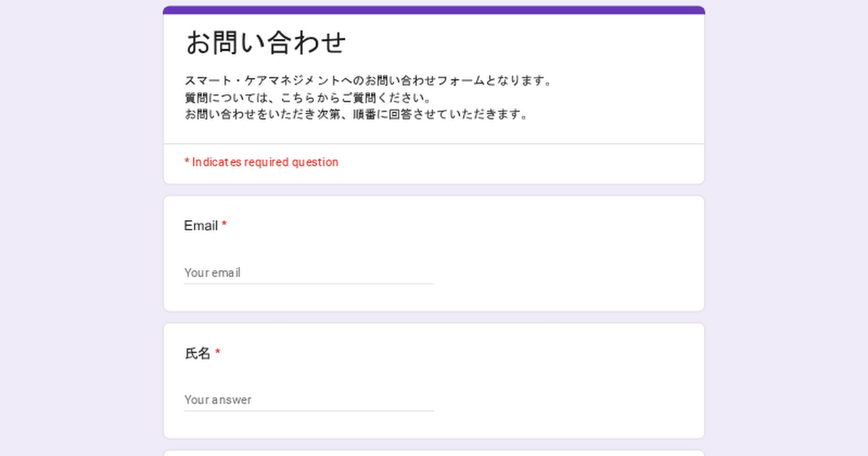The width and height of the screenshot is (868, 456).
Task: Click the red asterisk beside Email
Action: 224,225
